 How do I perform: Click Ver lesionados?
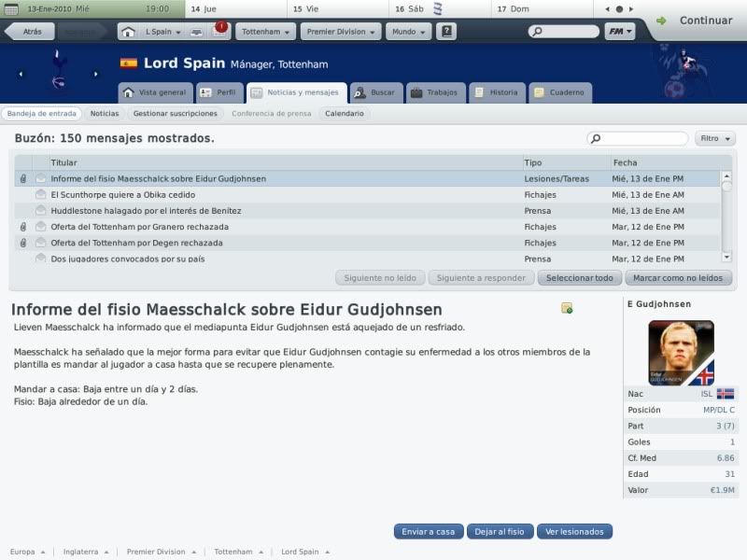pyautogui.click(x=574, y=531)
